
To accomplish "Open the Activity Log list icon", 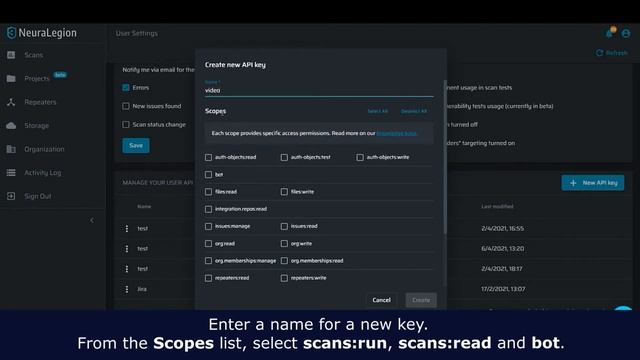I will [11, 173].
